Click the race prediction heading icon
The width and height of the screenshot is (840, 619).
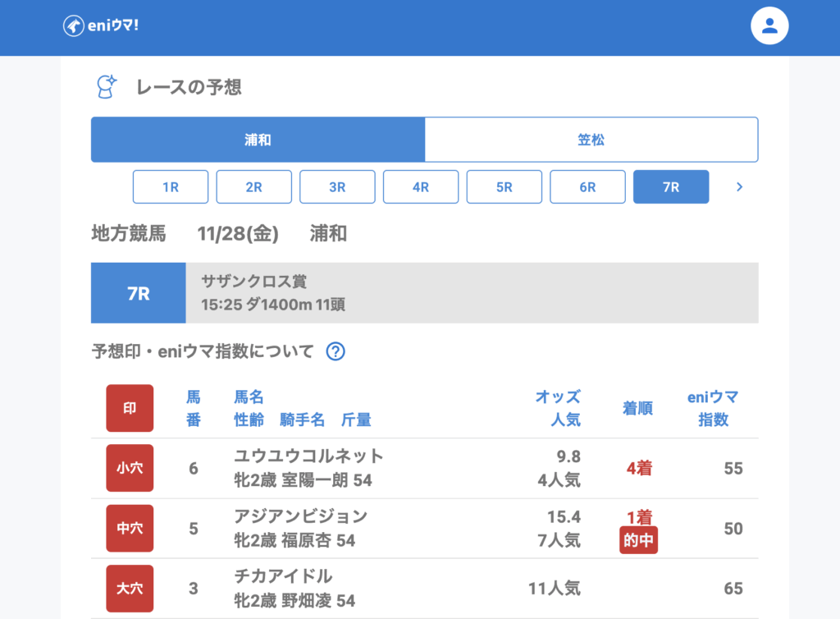pyautogui.click(x=106, y=86)
